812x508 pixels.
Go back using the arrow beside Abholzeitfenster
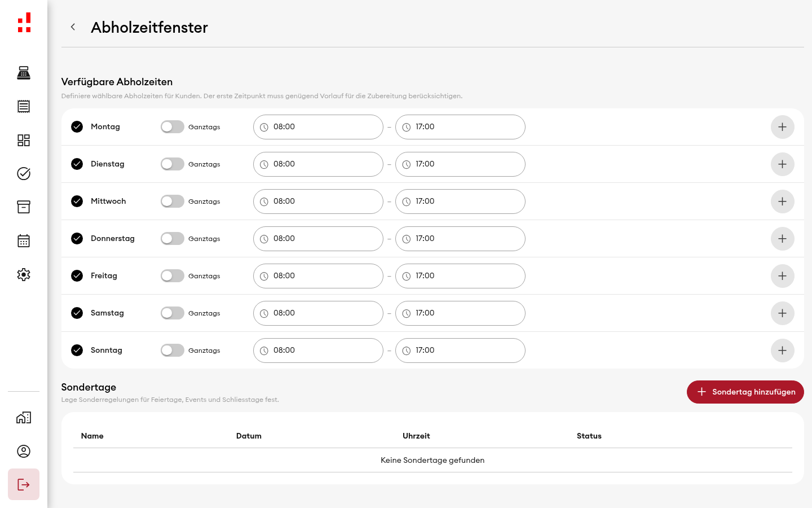[73, 27]
